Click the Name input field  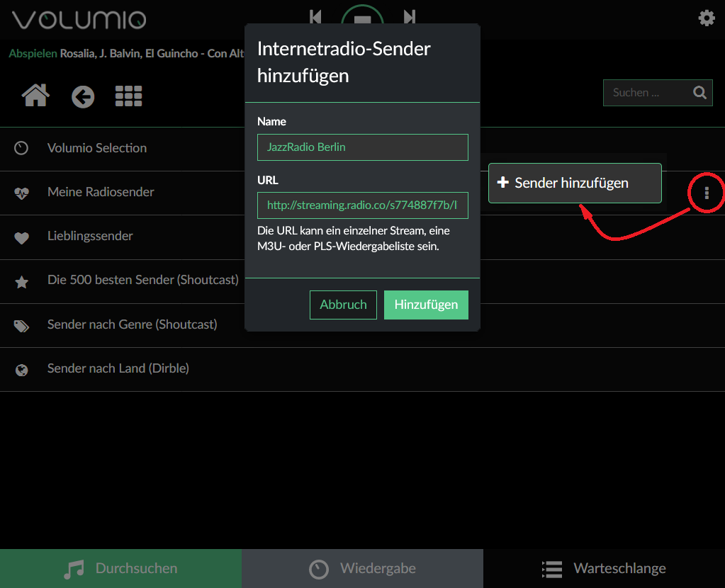(362, 147)
